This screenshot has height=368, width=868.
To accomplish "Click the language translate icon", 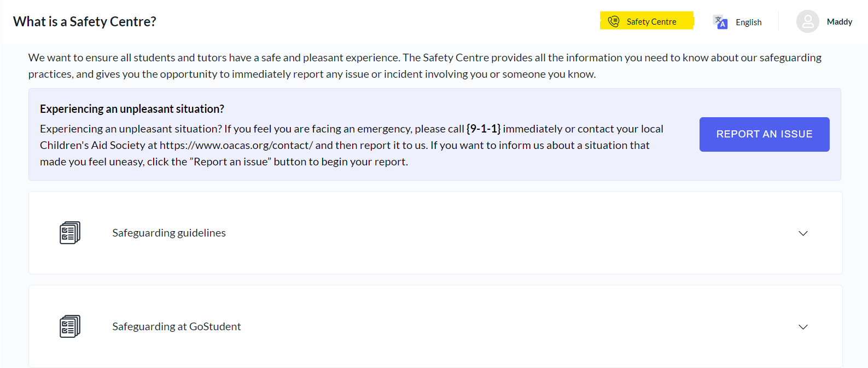I will click(x=720, y=22).
